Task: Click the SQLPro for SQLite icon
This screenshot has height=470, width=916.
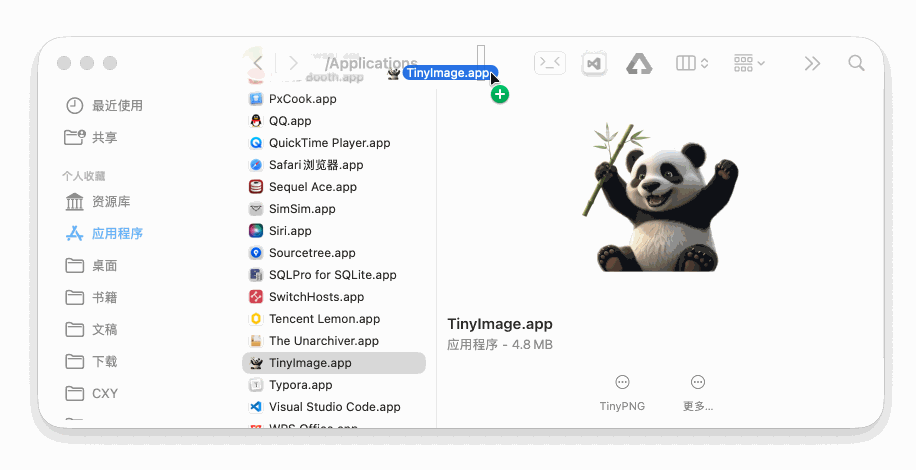Action: click(x=255, y=275)
